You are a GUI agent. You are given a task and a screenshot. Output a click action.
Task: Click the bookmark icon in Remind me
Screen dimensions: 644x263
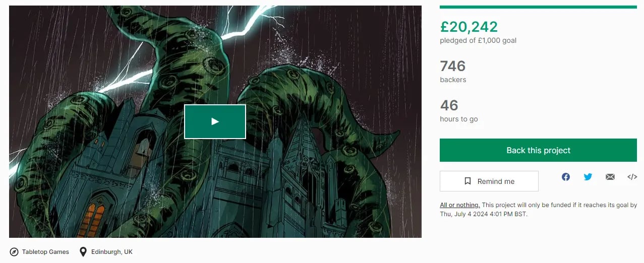tap(467, 181)
